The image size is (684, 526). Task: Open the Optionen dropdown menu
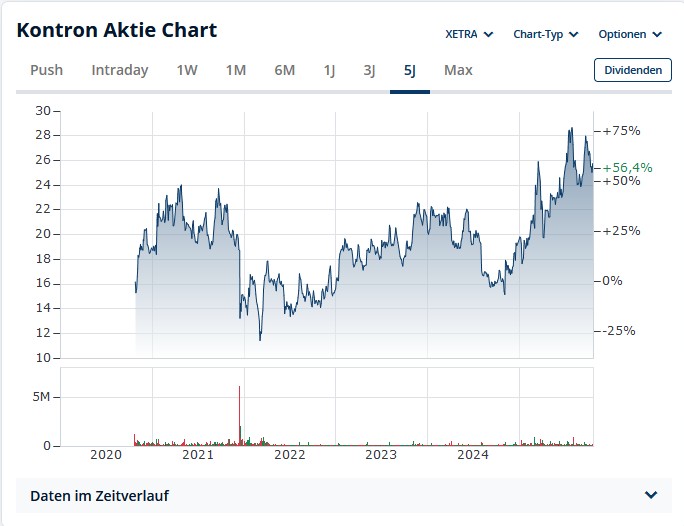[630, 34]
